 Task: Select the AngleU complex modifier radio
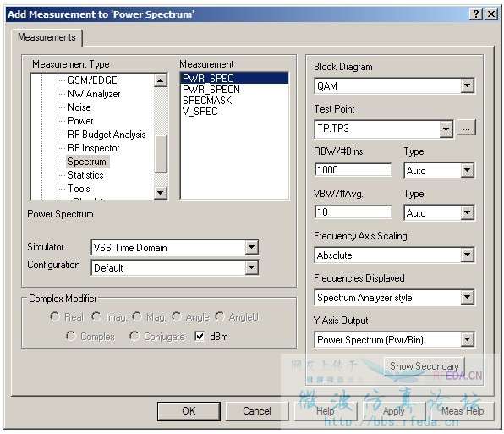(x=220, y=317)
